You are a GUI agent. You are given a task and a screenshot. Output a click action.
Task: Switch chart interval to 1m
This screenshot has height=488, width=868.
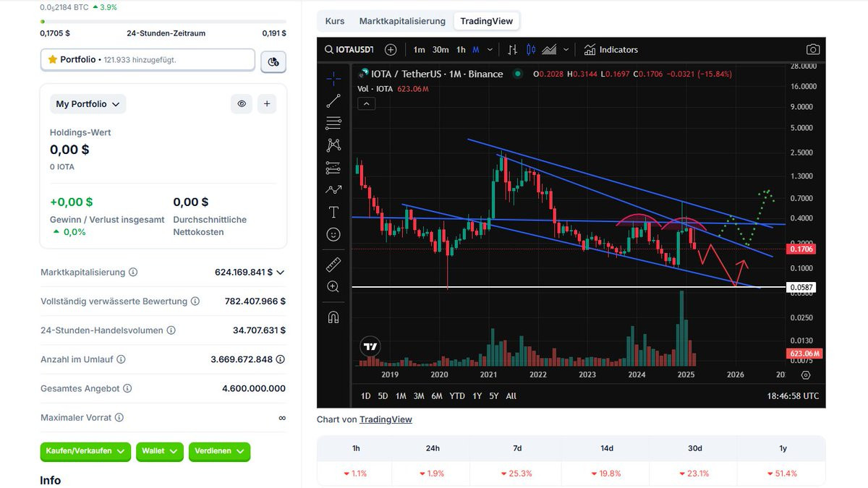pos(419,49)
